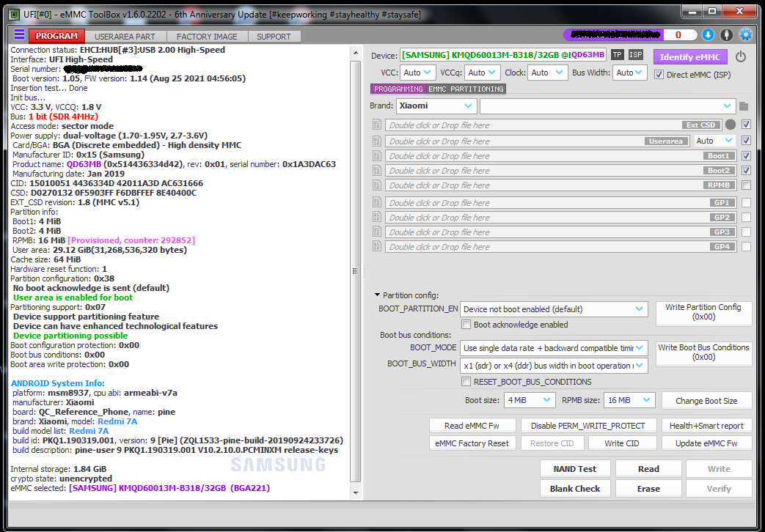Collapse the Partition config section
The height and width of the screenshot is (532, 765).
[x=377, y=295]
